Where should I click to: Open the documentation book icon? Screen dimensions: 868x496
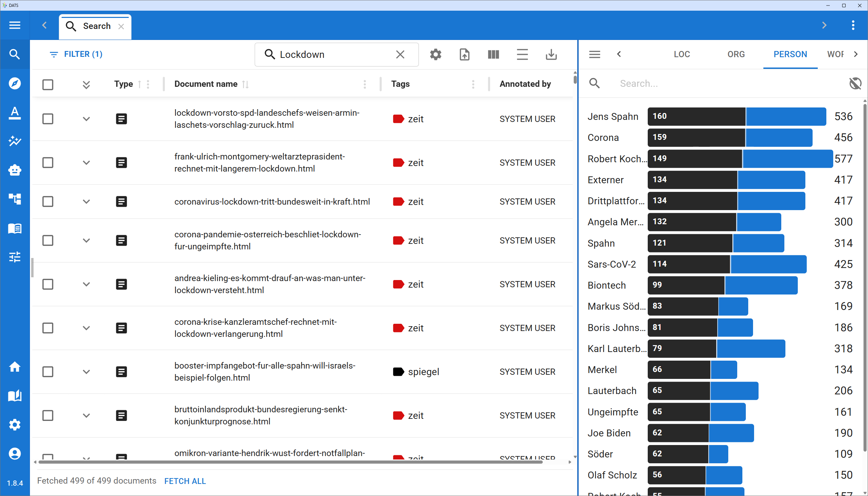click(15, 396)
